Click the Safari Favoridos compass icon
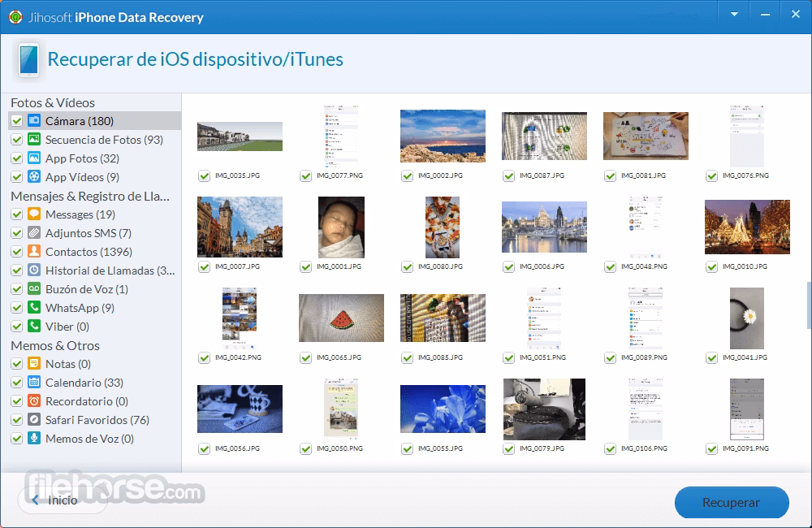812x528 pixels. click(x=34, y=420)
